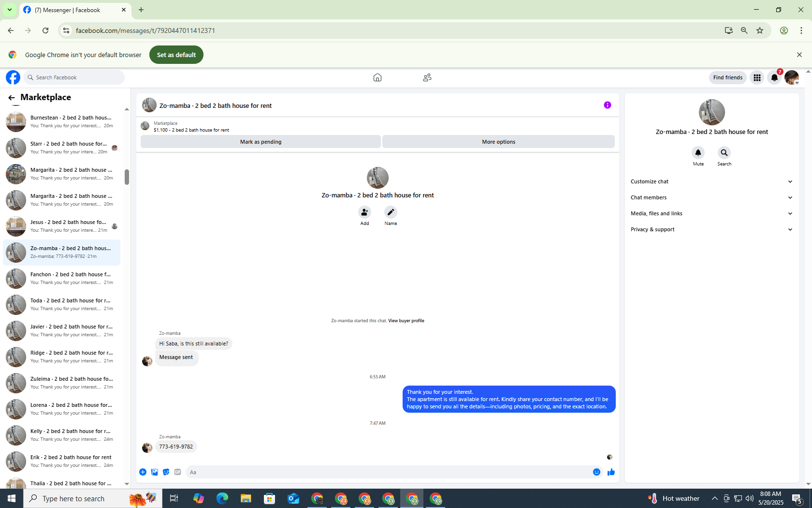Search in conversation with magnifier icon
Image resolution: width=812 pixels, height=508 pixels.
(x=724, y=153)
